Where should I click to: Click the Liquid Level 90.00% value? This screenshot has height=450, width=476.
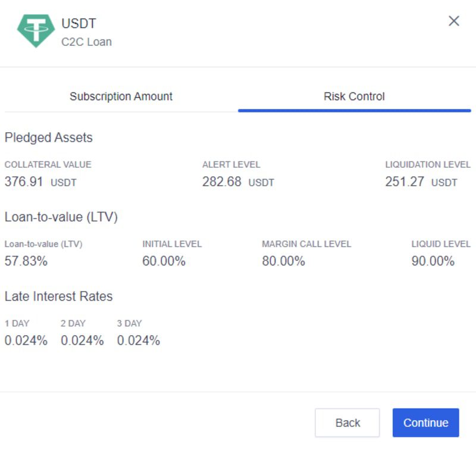click(x=433, y=261)
